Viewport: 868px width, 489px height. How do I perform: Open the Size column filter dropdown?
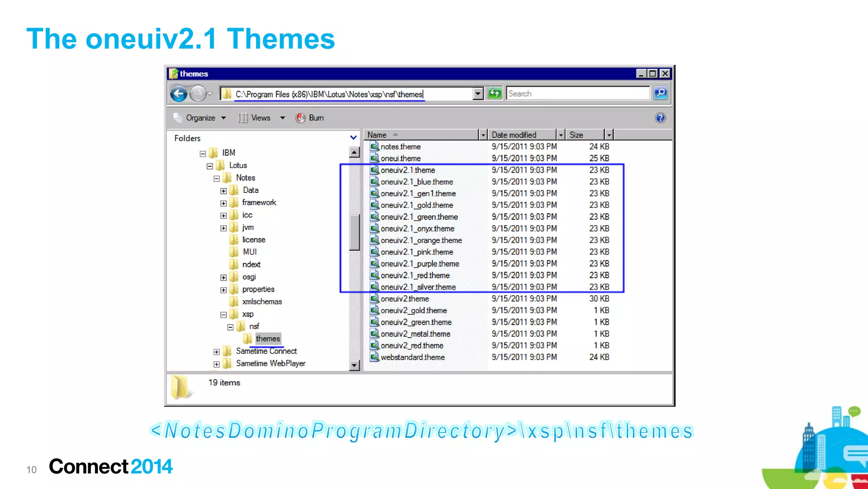click(x=609, y=135)
